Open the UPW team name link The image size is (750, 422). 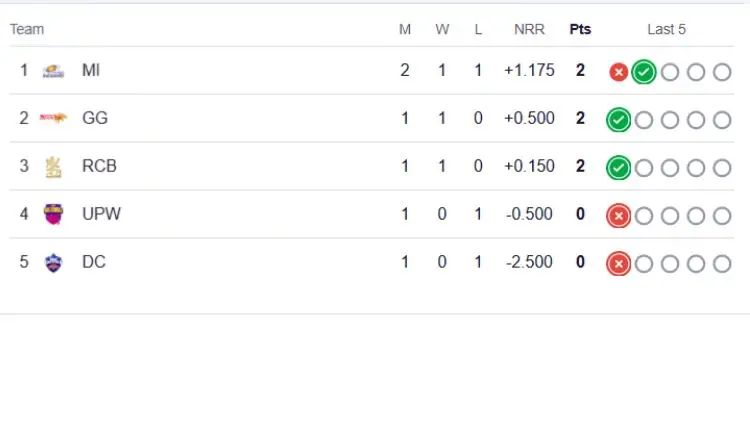click(102, 214)
